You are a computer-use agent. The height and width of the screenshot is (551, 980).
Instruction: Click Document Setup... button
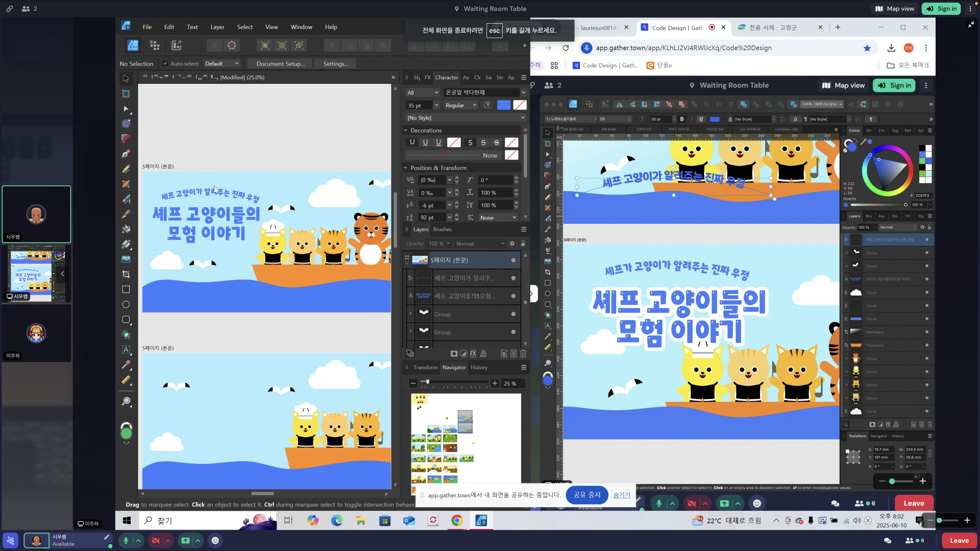pos(280,63)
